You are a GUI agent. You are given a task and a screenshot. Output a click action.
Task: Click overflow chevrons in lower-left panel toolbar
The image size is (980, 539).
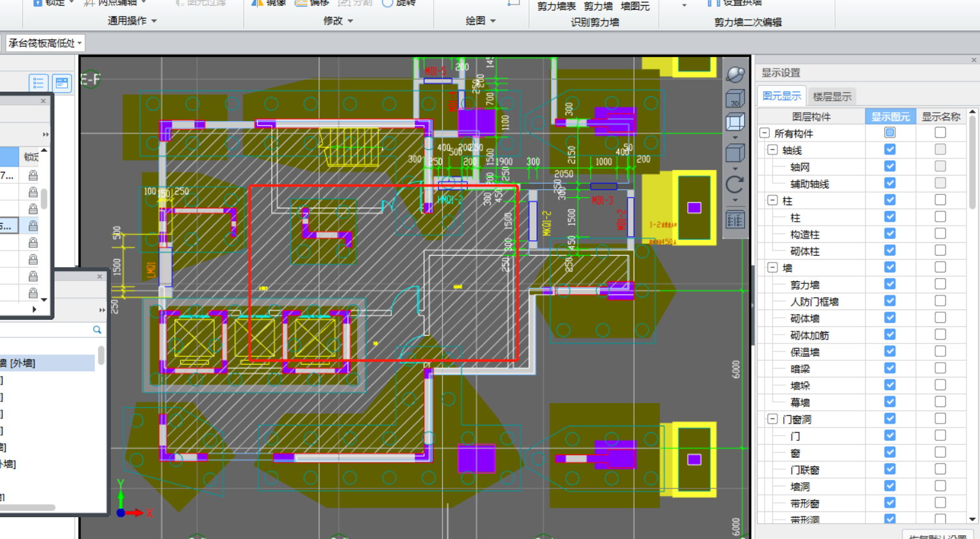102,310
